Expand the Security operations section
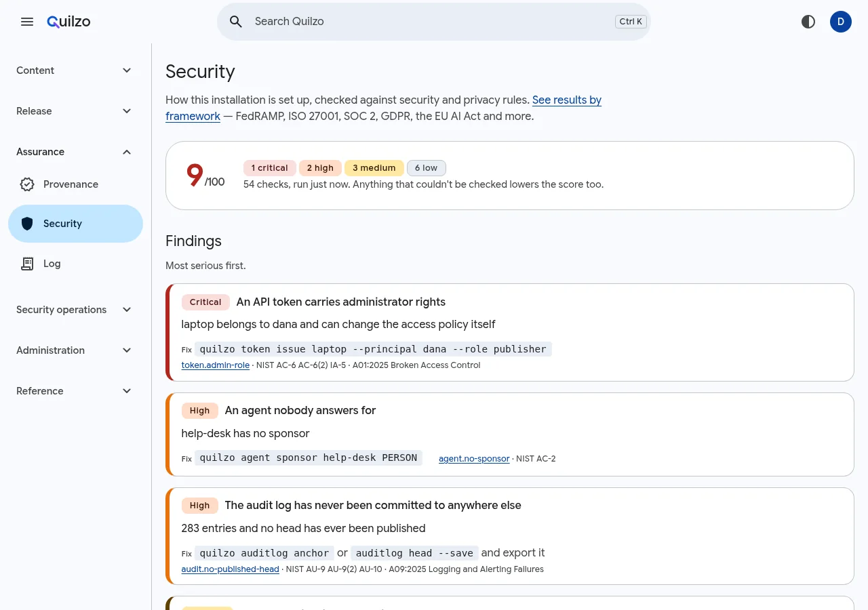Screen dimensions: 868x610 75,310
